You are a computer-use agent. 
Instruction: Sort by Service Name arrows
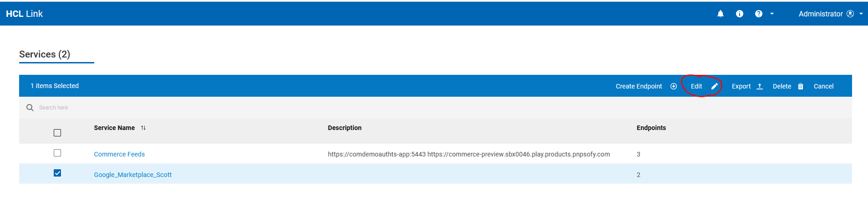pyautogui.click(x=143, y=128)
